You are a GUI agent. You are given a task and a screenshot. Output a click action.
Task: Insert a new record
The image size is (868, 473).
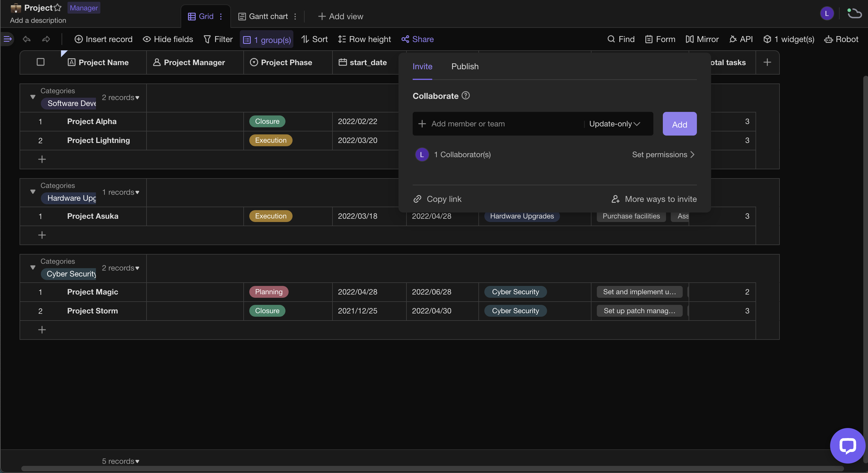coord(103,39)
